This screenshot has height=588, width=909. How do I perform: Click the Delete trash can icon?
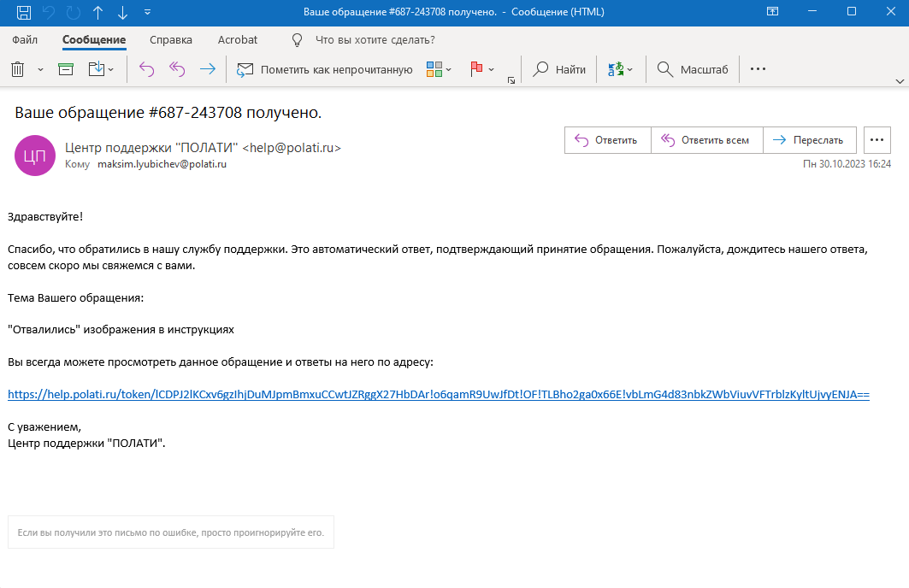[x=18, y=70]
